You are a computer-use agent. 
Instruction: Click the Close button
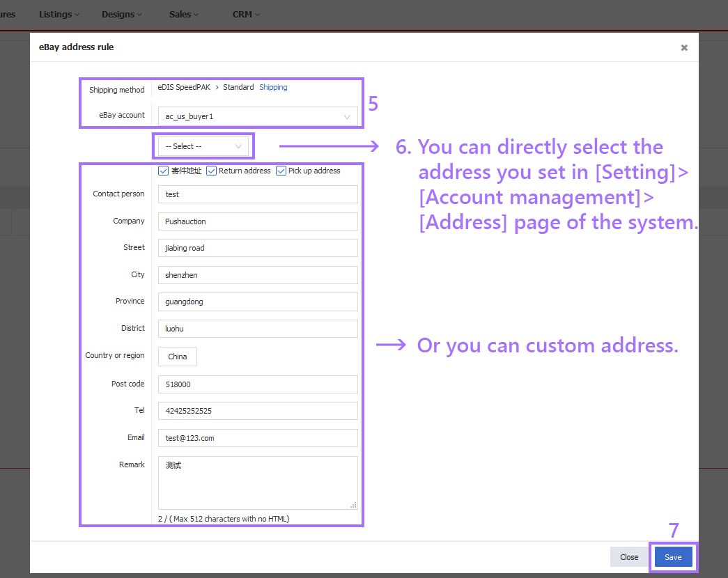pos(628,557)
